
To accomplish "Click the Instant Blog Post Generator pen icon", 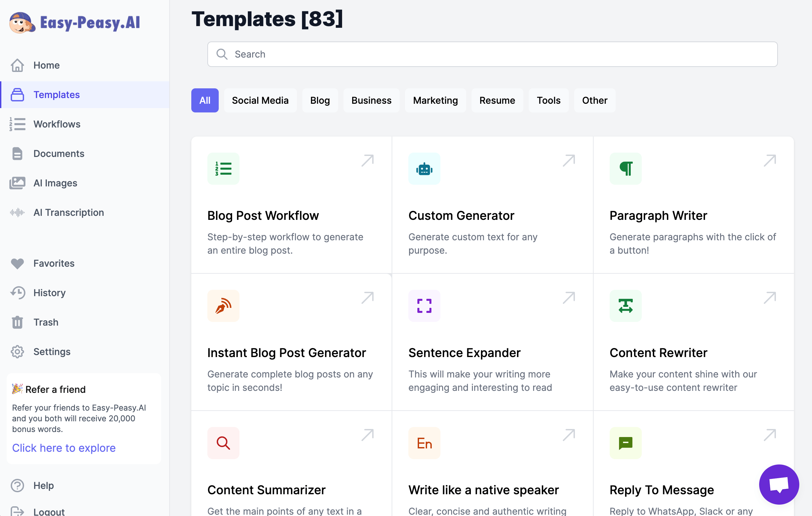I will [x=223, y=306].
